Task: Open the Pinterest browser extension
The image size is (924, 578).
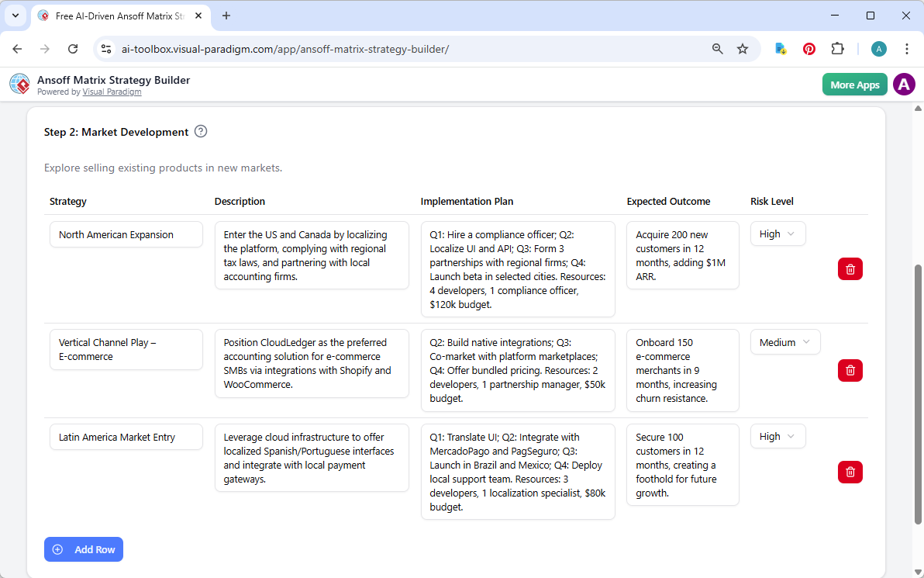Action: [x=808, y=48]
